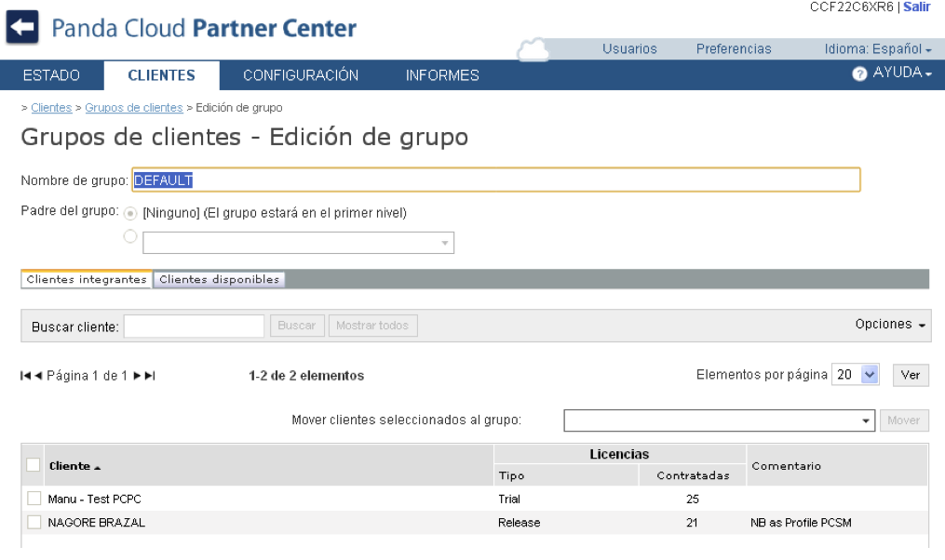This screenshot has height=560, width=945.
Task: Expand the Opciones dropdown menu
Action: click(x=890, y=325)
